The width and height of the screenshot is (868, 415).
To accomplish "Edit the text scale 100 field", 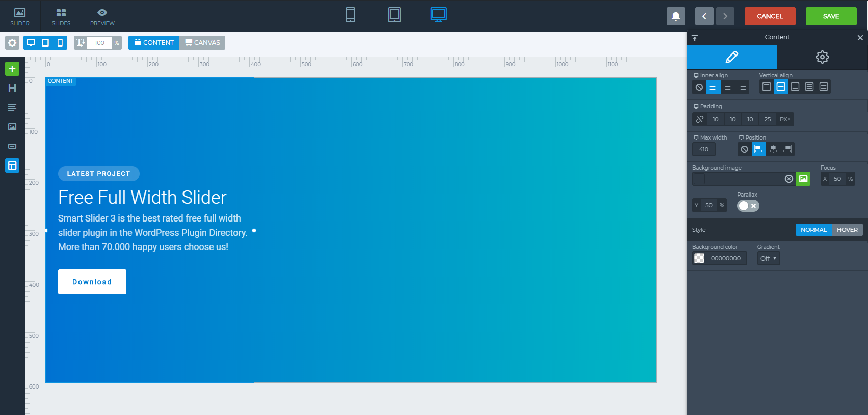I will [x=99, y=43].
